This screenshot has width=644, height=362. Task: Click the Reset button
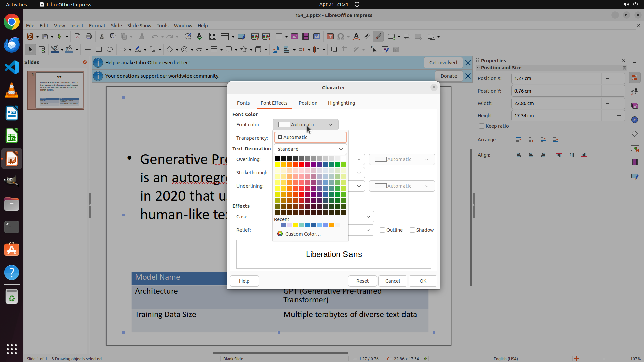[x=362, y=281]
